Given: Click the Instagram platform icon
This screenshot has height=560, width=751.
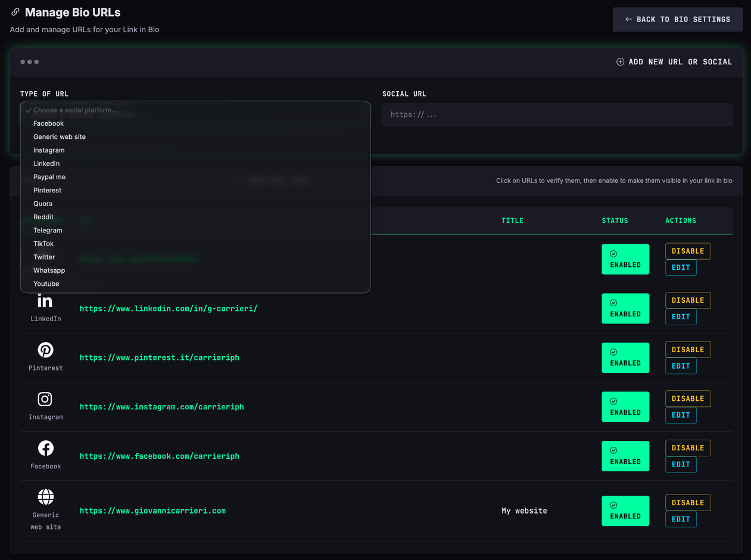Looking at the screenshot, I should point(45,399).
